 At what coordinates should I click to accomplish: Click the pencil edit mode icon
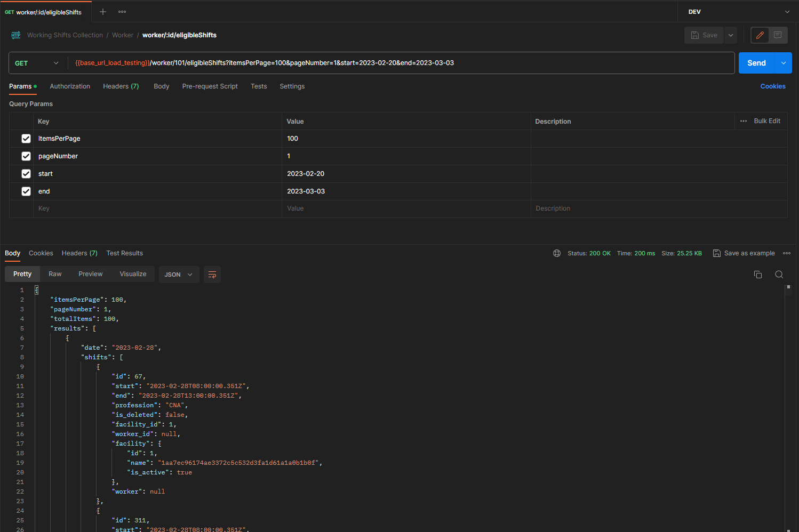click(x=760, y=35)
